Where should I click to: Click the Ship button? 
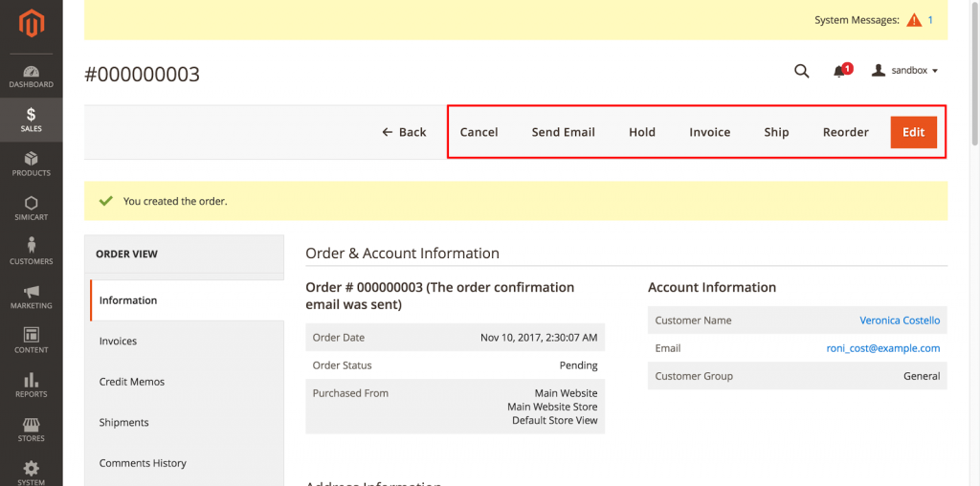click(x=776, y=132)
